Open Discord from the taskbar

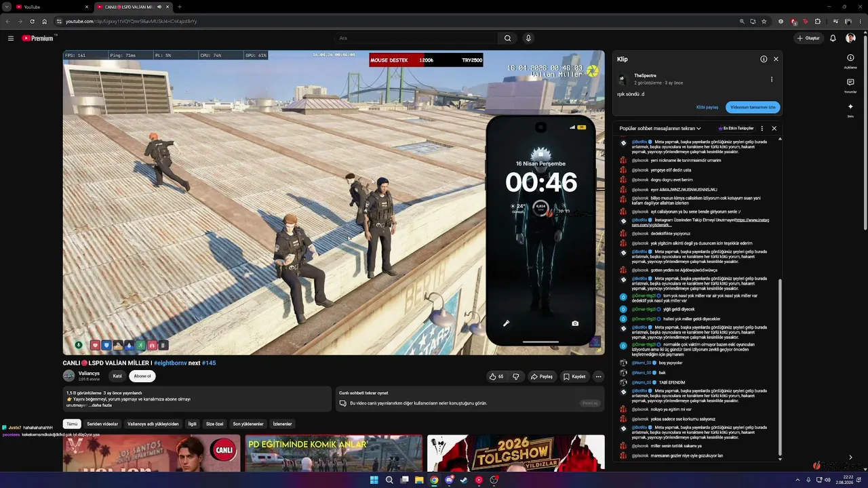pyautogui.click(x=449, y=480)
